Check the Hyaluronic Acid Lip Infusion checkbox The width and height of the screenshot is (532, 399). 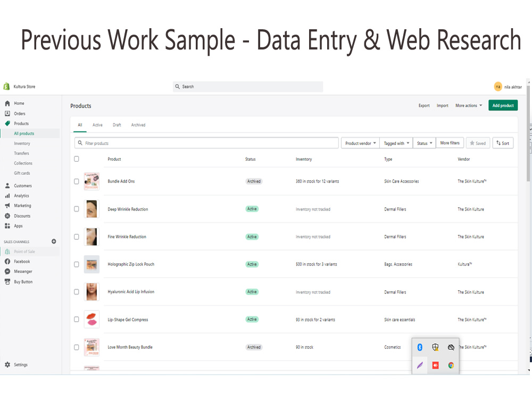[76, 292]
